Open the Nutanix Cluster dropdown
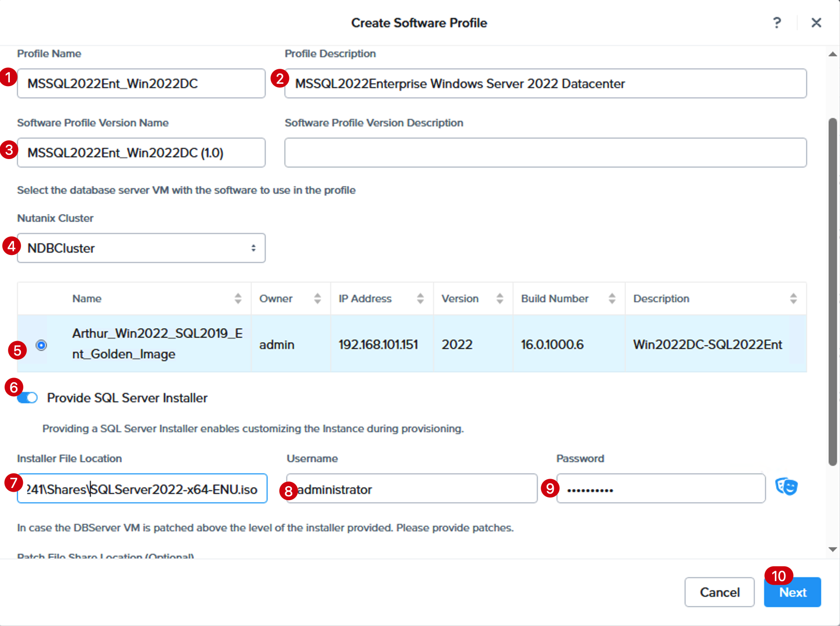Viewport: 840px width, 626px height. click(141, 248)
